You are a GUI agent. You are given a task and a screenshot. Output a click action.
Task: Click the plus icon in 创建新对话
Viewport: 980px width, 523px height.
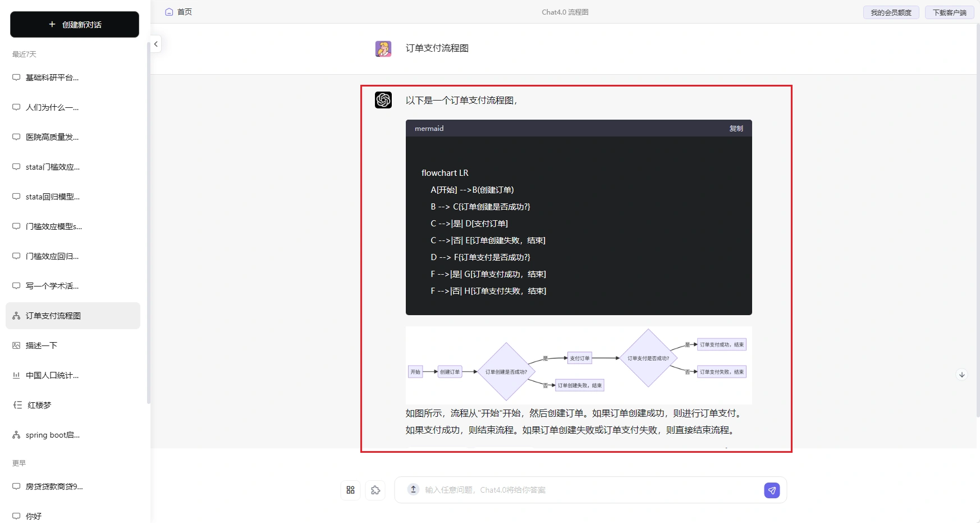tap(52, 24)
